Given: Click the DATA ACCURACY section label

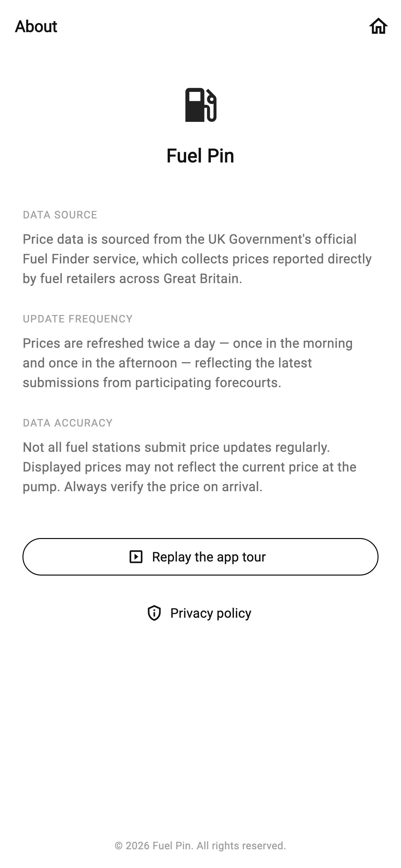Looking at the screenshot, I should coord(68,423).
